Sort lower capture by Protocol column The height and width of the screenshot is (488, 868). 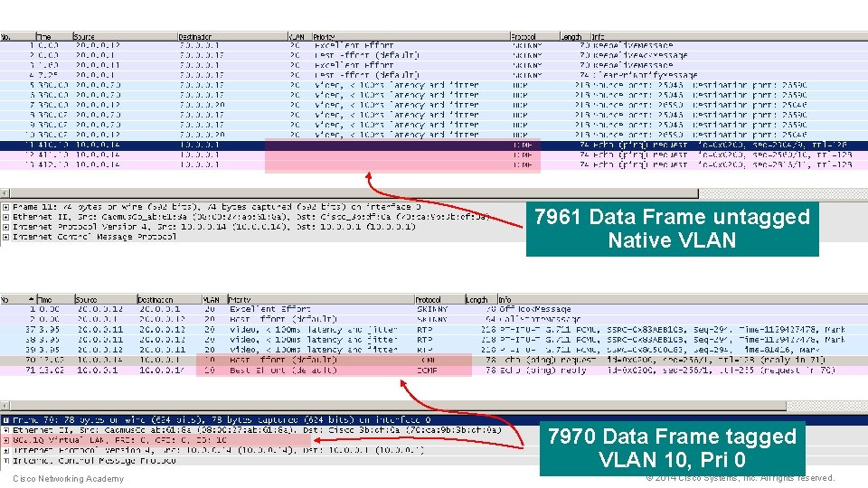click(439, 299)
